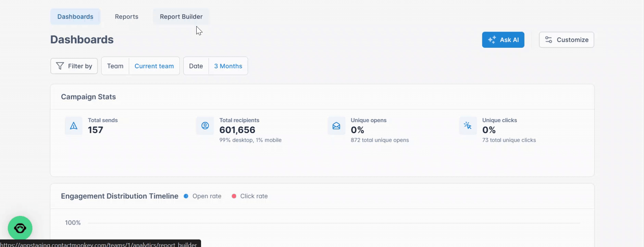644x247 pixels.
Task: Select the 157 total sends value
Action: [x=96, y=130]
